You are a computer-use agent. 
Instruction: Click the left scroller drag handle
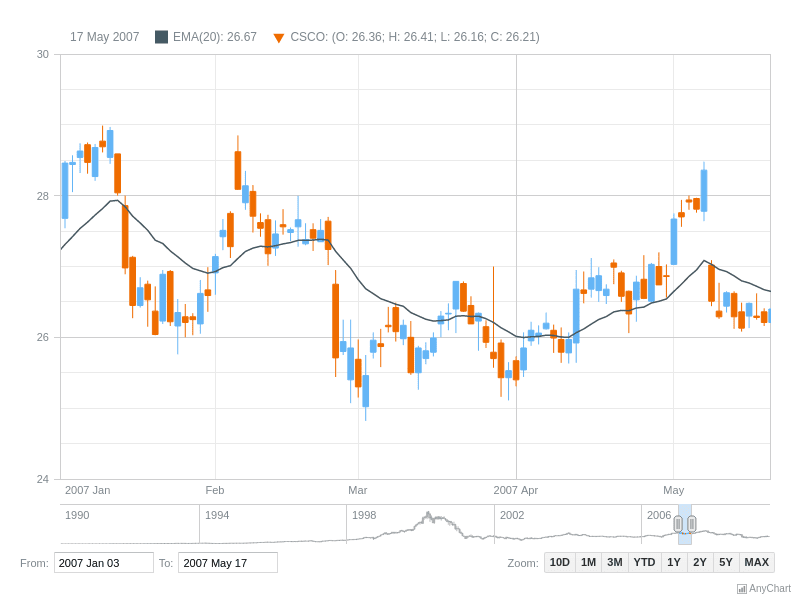676,523
